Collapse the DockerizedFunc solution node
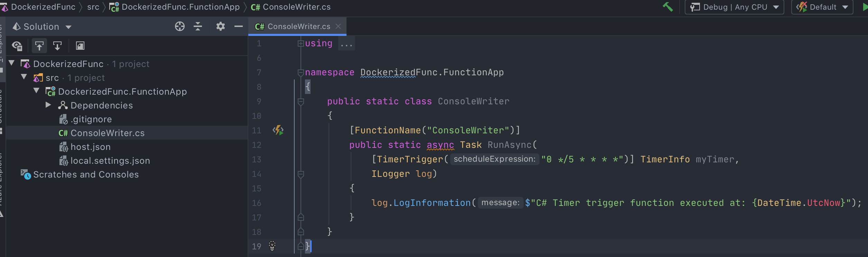The image size is (868, 257). tap(11, 63)
